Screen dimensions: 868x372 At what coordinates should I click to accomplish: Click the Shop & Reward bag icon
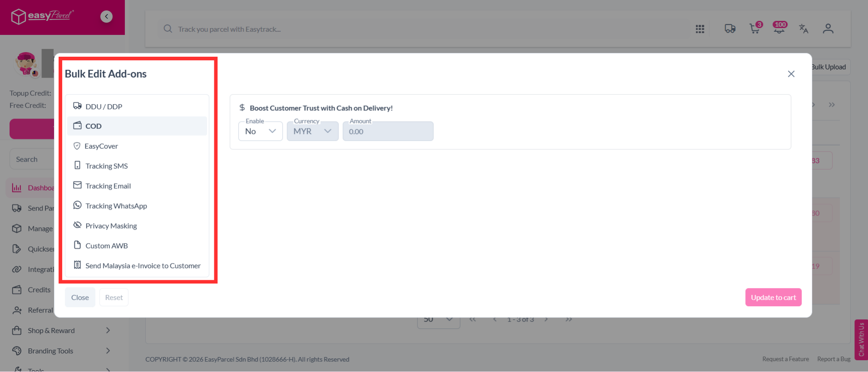17,331
